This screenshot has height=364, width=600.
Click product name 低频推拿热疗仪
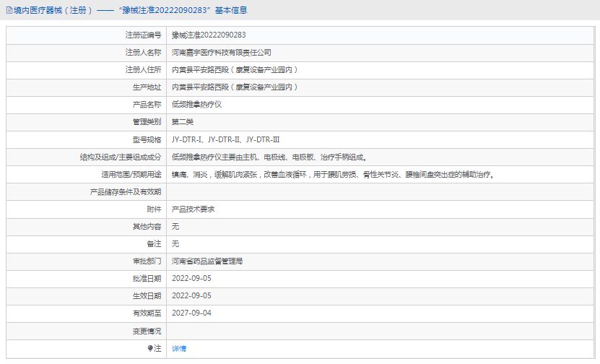click(196, 105)
